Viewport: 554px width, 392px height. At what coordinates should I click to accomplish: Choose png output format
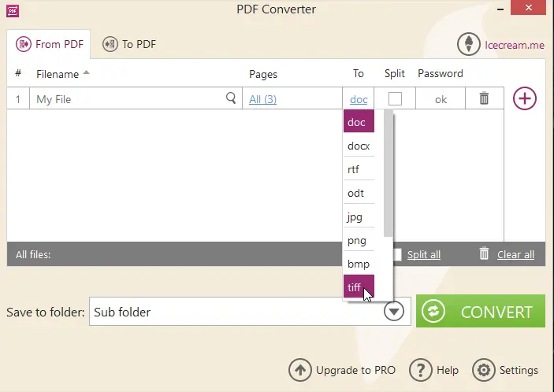358,240
